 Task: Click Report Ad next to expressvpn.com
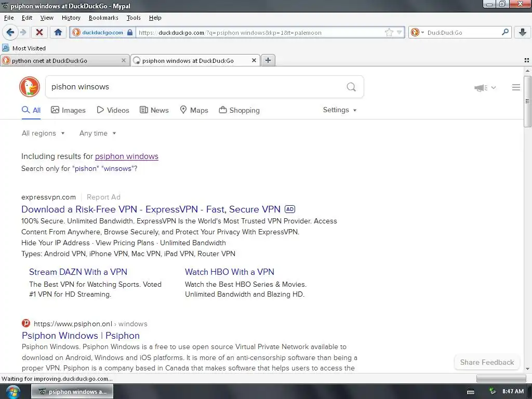point(103,197)
